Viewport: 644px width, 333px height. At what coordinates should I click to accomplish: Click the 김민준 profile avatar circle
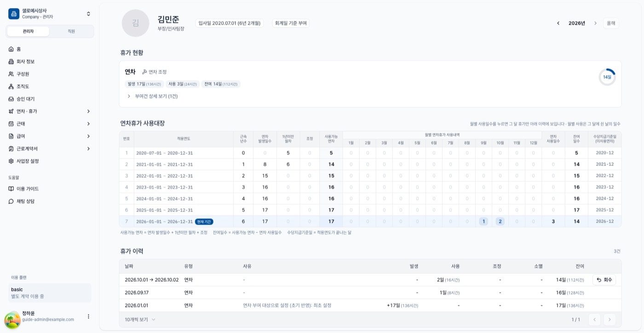coord(135,23)
